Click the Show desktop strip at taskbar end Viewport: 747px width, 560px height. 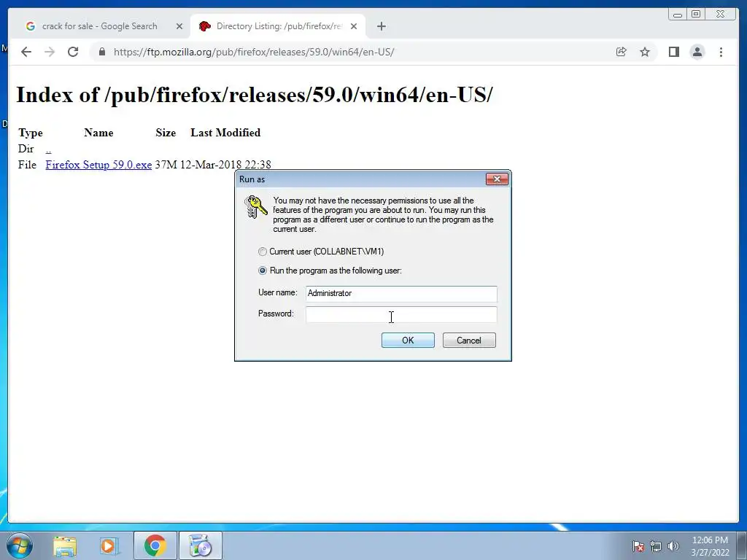(x=742, y=545)
